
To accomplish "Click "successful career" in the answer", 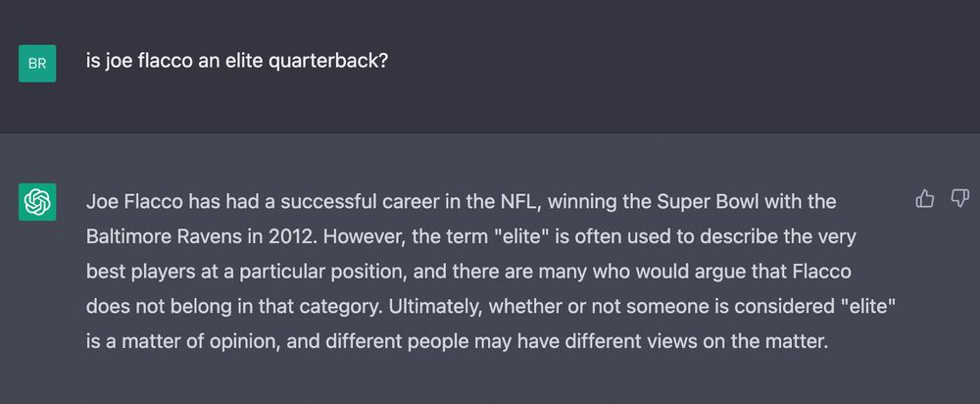I will tap(316, 202).
